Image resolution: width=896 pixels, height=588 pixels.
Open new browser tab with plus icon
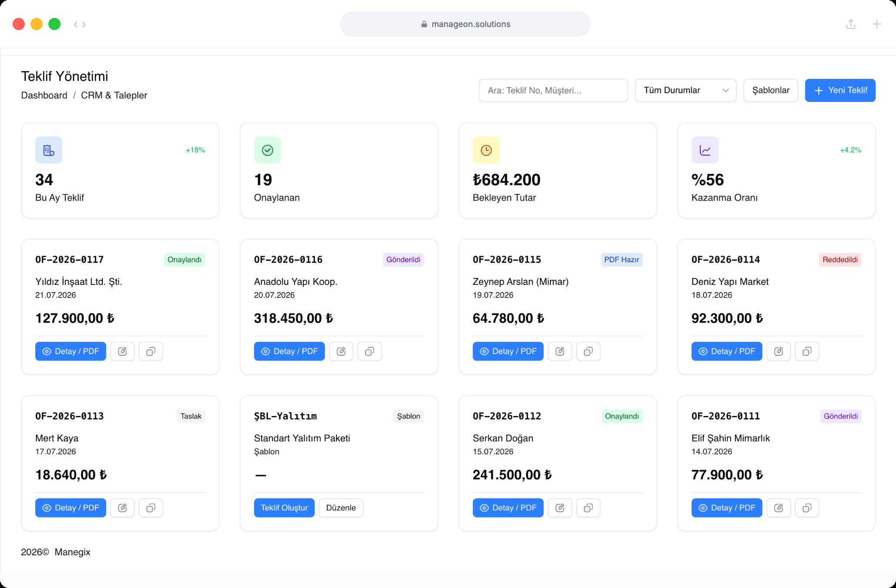[x=877, y=24]
